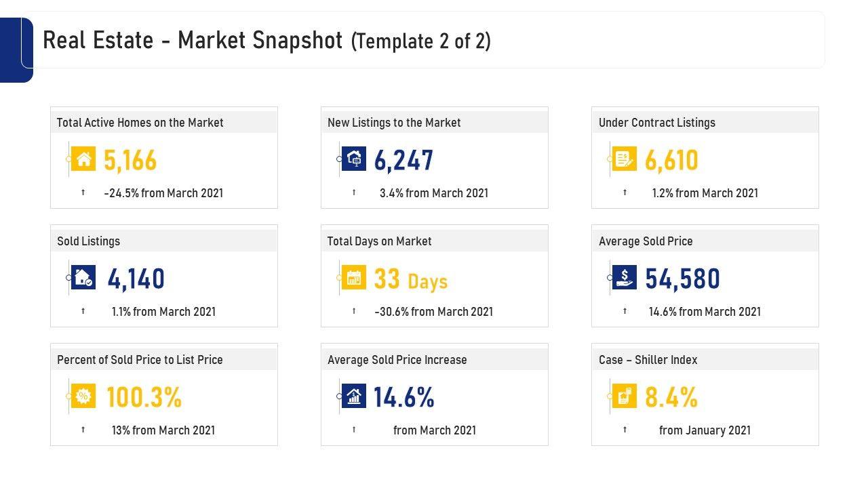Select the calendar icon beside 33 Days
Screen dimensions: 868x488
point(354,278)
